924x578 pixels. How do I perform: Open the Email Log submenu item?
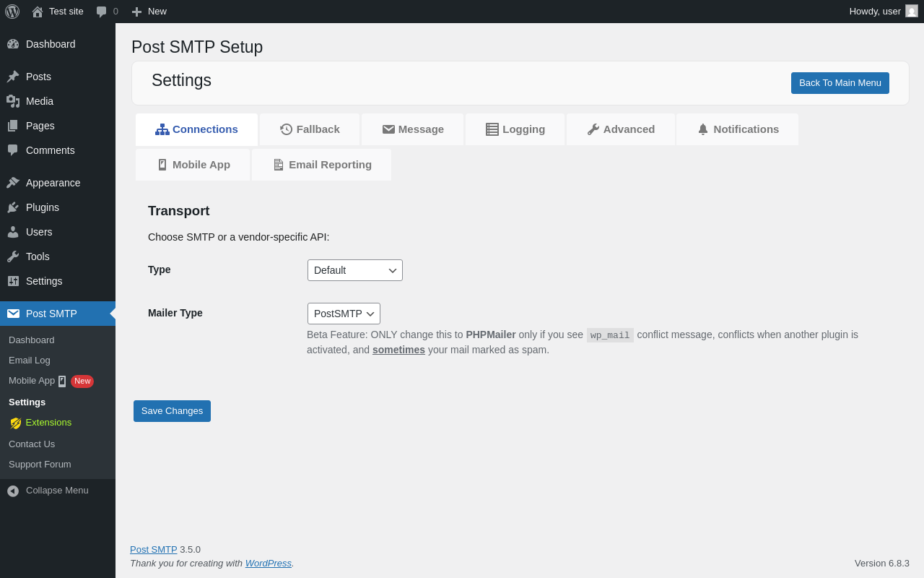click(30, 361)
